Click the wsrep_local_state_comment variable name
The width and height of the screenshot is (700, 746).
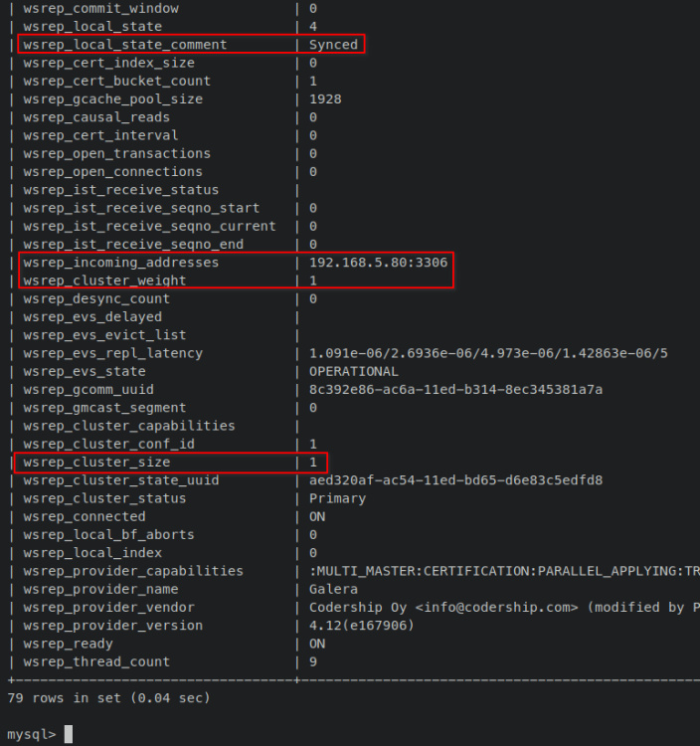(x=125, y=45)
